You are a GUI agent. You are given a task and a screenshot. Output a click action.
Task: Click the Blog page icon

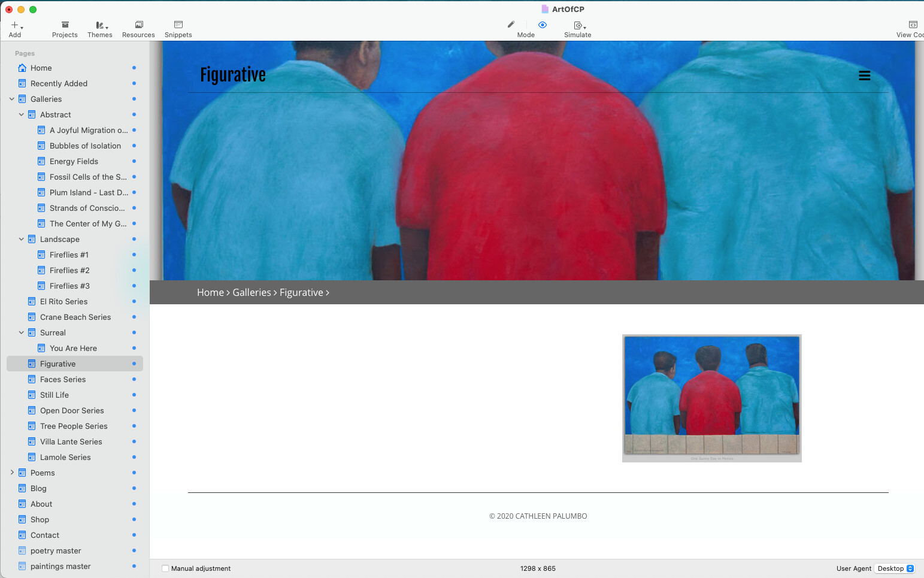(22, 488)
